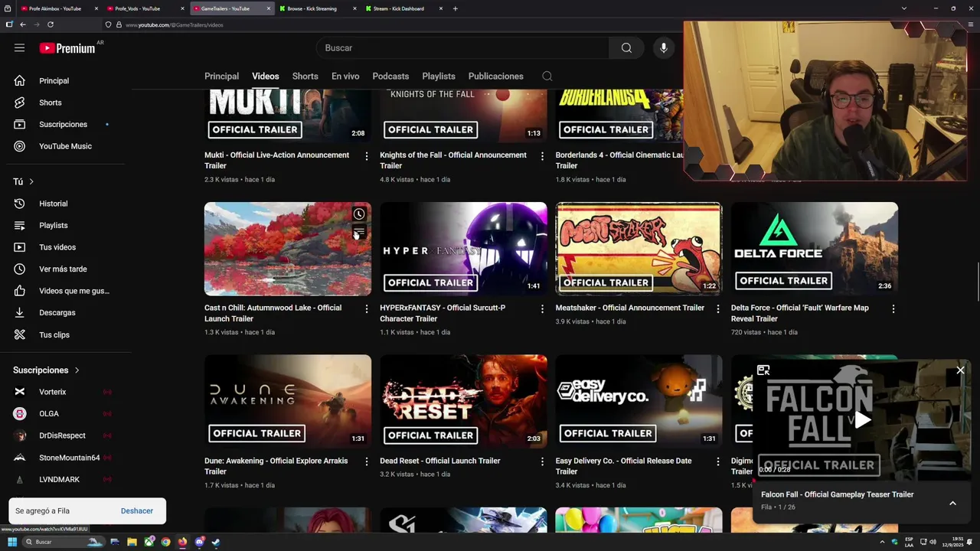
Task: Start voice search with microphone
Action: pos(664,47)
